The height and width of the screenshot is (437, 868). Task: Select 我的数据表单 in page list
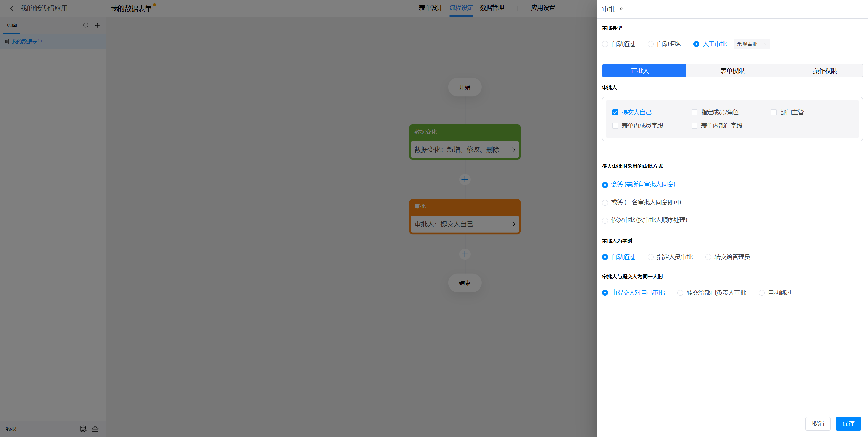click(x=27, y=42)
